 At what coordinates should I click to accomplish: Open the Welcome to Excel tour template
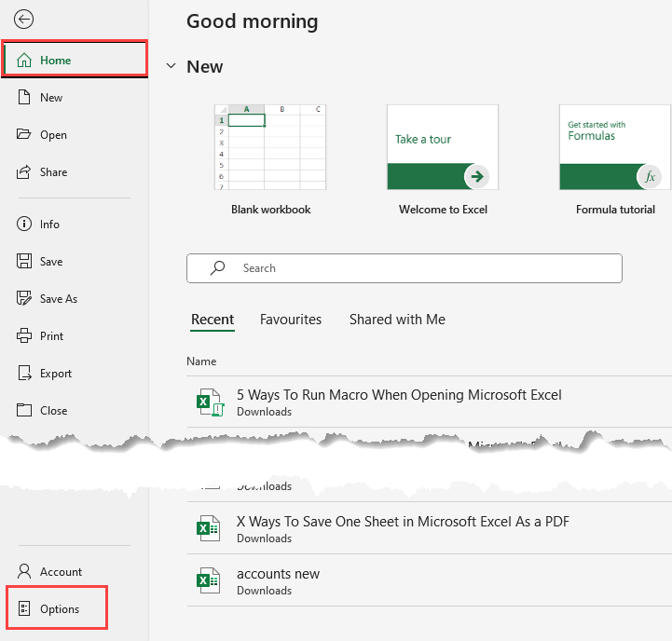(443, 147)
